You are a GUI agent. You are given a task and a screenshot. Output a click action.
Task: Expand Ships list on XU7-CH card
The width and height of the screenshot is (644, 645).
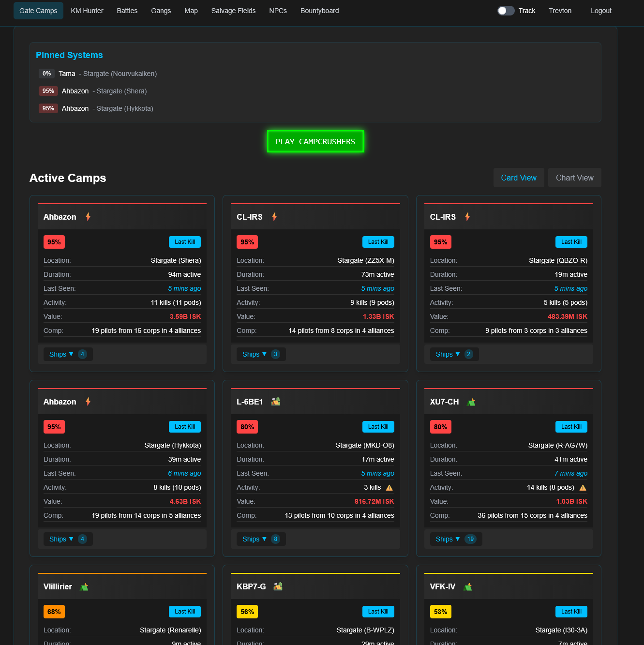tap(448, 539)
